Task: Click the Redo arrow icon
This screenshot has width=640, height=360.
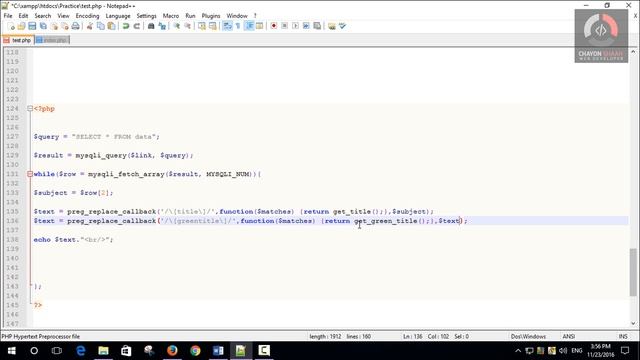Action: tap(137, 26)
